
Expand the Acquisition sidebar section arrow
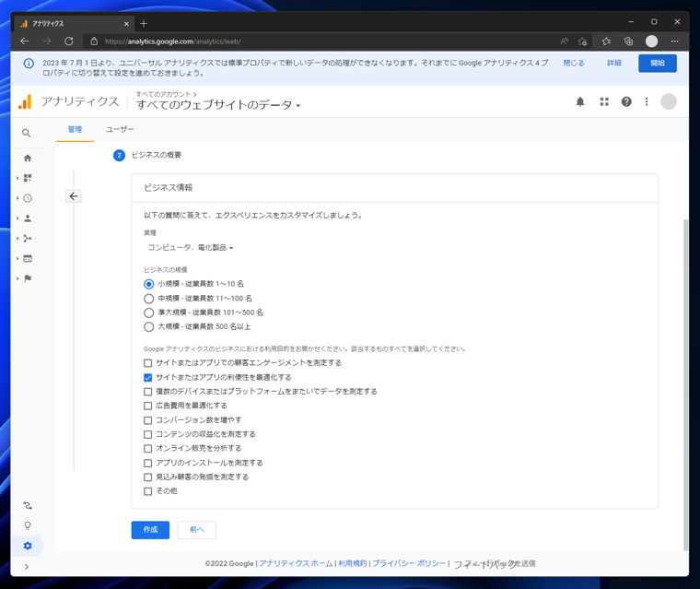17,238
